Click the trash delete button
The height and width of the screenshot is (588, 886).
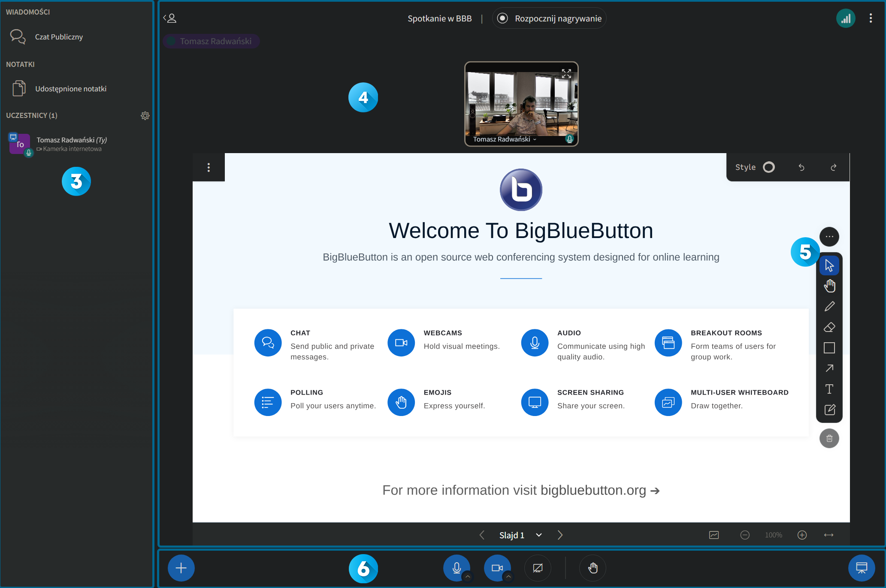(829, 438)
